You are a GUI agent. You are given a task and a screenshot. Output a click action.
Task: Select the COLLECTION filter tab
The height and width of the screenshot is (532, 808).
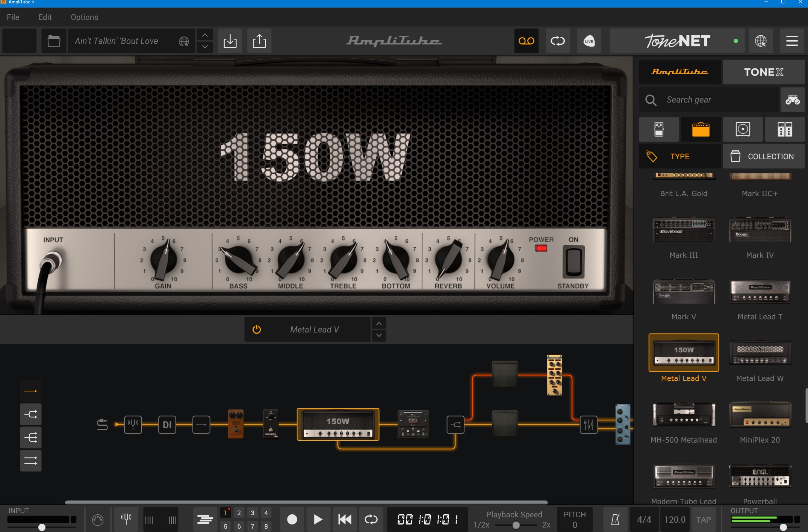tap(764, 156)
